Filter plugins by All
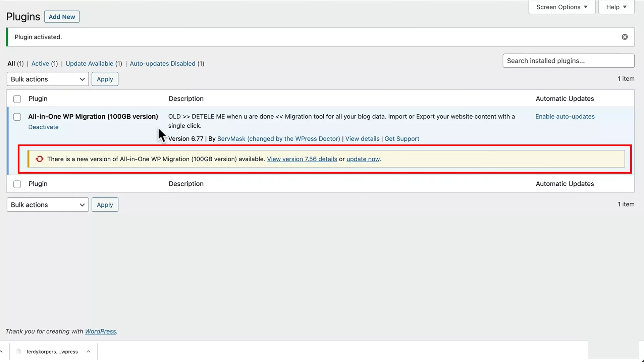Viewport: 644px width, 362px height. (11, 63)
